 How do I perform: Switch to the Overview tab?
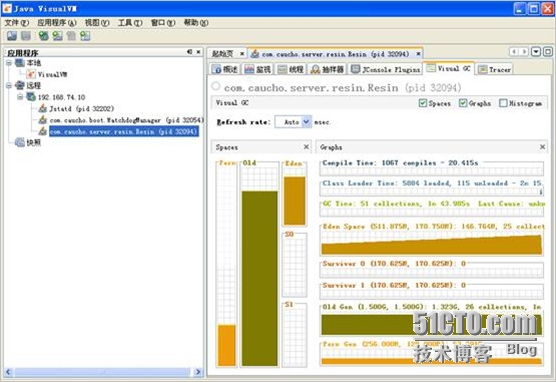(x=225, y=69)
